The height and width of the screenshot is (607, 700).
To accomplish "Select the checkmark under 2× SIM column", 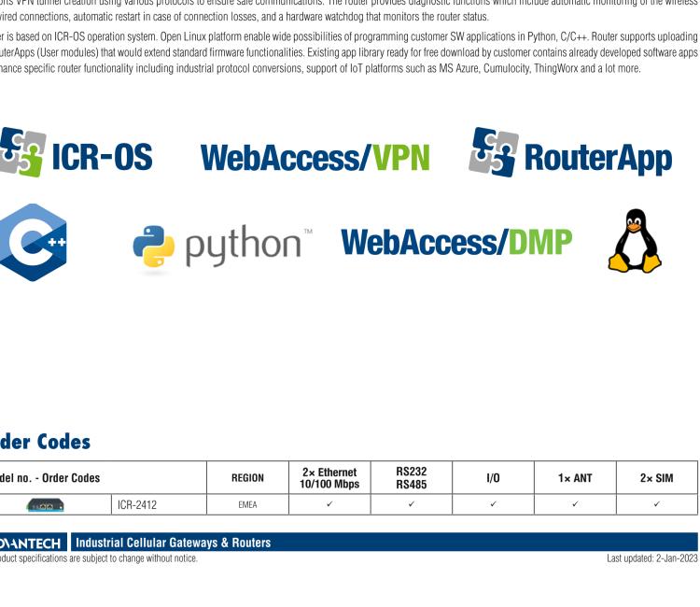I will 656,503.
